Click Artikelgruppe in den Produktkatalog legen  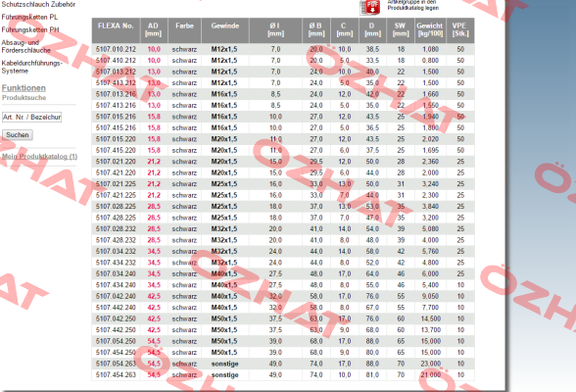413,5
